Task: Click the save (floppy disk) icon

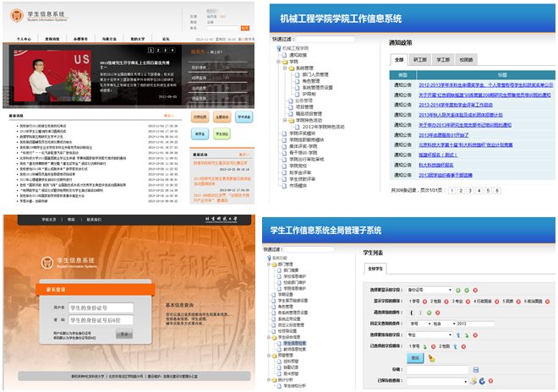Action: tap(474, 369)
